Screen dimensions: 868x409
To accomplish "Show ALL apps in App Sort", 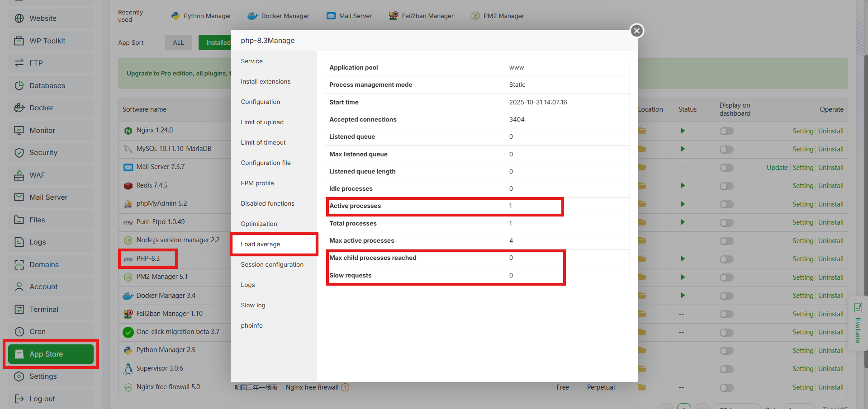I will coord(179,42).
